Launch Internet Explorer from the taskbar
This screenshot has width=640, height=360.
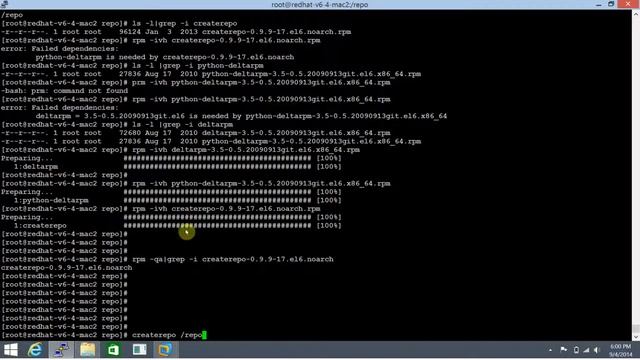[x=36, y=350]
